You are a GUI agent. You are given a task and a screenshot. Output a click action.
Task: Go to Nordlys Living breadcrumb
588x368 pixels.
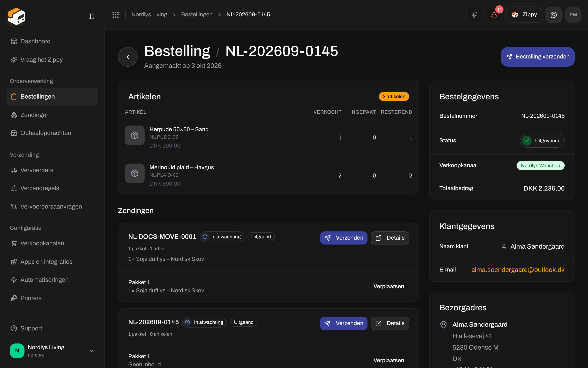[149, 15]
